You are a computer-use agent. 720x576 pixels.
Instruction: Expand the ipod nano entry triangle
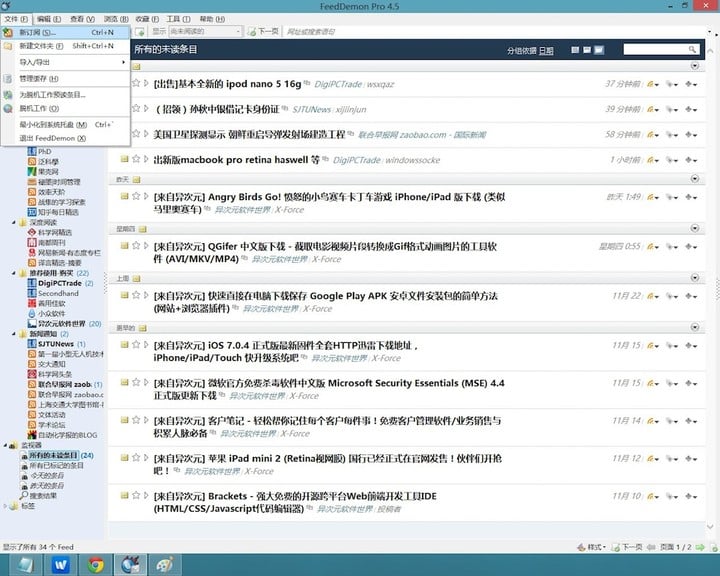point(146,83)
